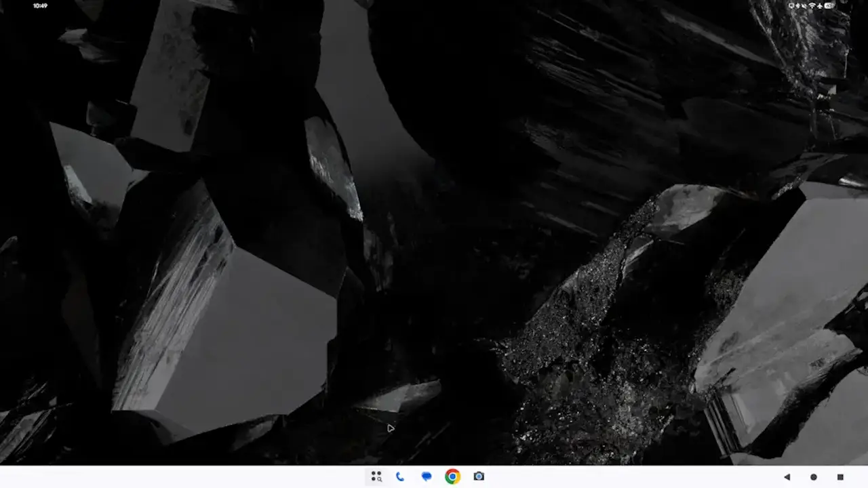Open the app drawer search launcher

(x=376, y=476)
